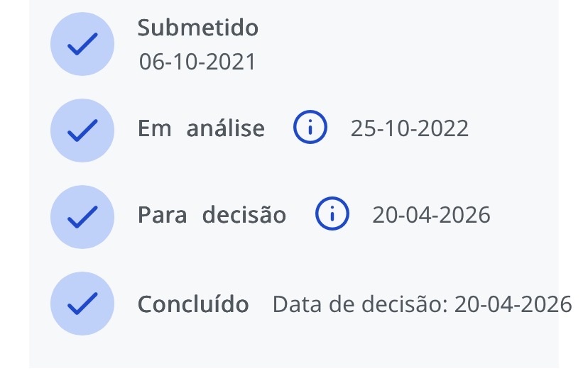Click the Submetido step label
The image size is (588, 383).
coord(198,28)
